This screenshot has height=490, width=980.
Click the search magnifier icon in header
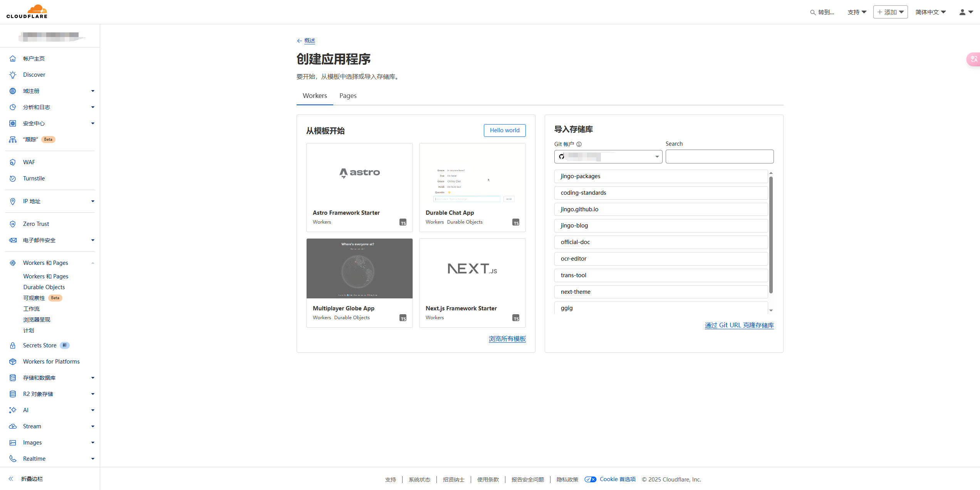pyautogui.click(x=813, y=12)
